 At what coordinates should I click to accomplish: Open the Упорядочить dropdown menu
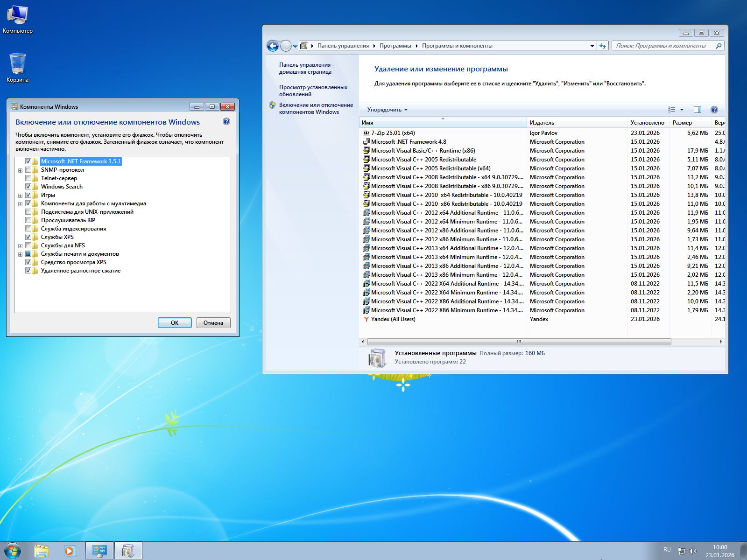[387, 110]
